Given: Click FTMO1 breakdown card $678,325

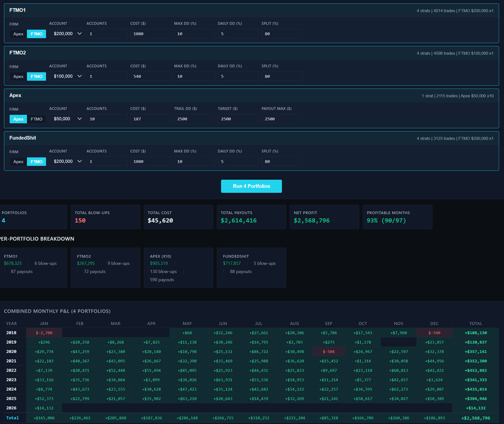Looking at the screenshot, I should [33, 268].
